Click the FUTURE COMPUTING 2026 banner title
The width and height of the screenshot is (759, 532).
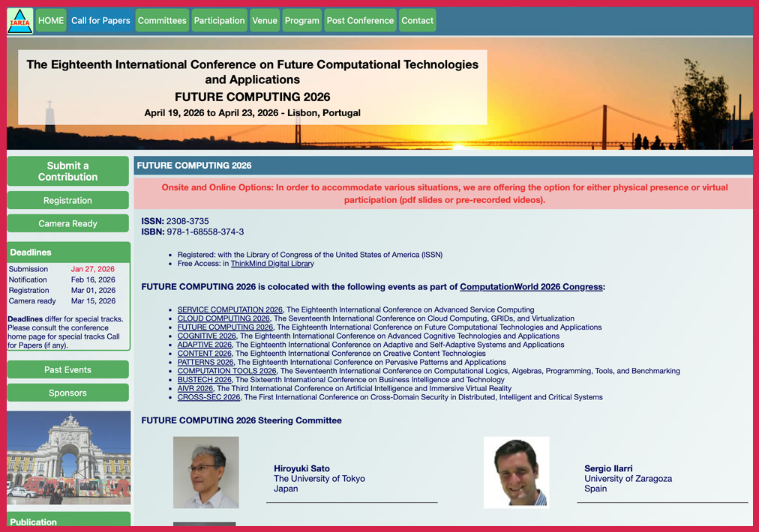pos(252,97)
